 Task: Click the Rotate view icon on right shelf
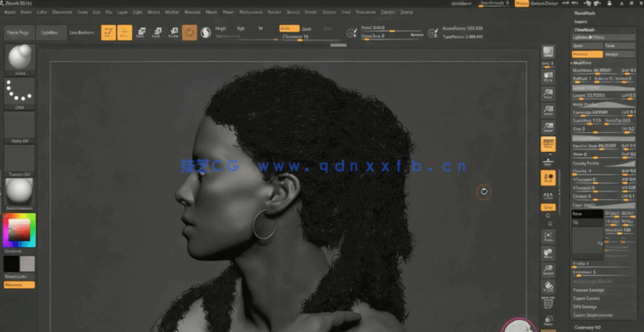point(549,287)
